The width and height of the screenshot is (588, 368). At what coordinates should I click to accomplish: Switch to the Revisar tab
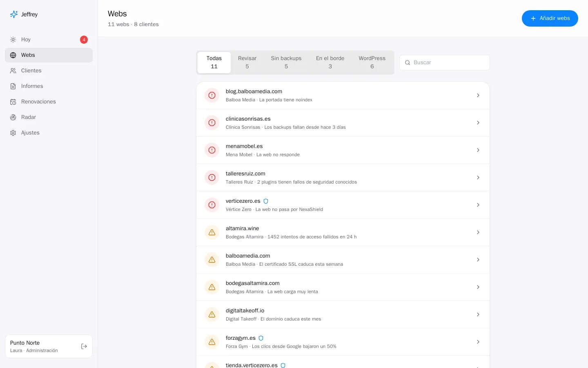[247, 63]
